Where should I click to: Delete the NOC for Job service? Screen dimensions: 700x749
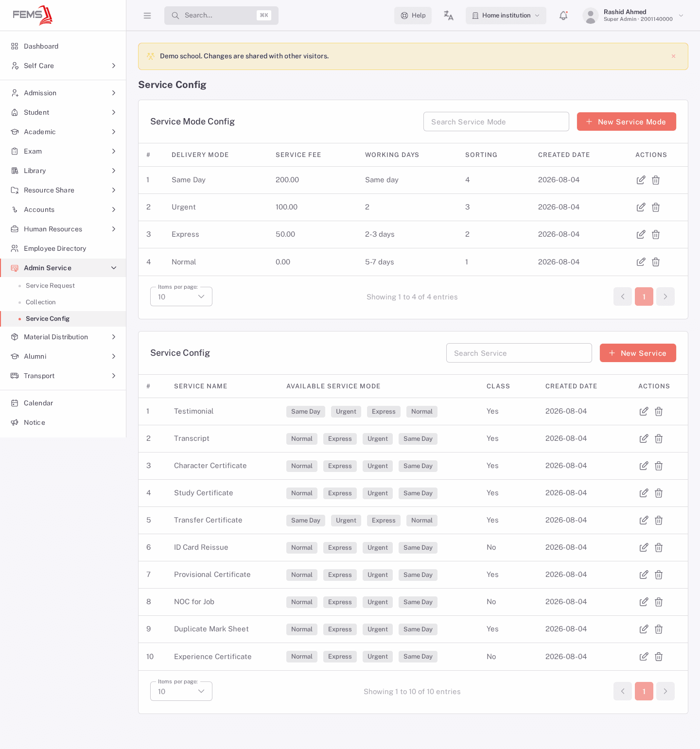click(659, 602)
